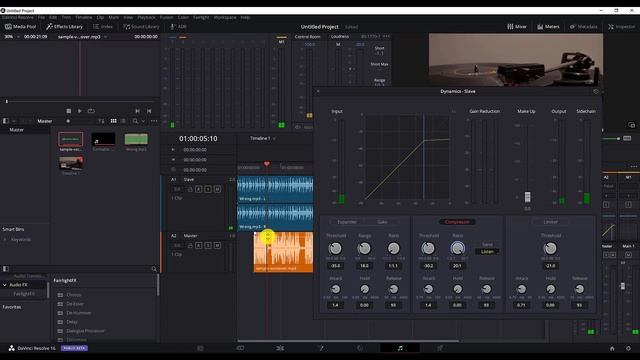Toggle the Compressor section on or off

[x=457, y=222]
